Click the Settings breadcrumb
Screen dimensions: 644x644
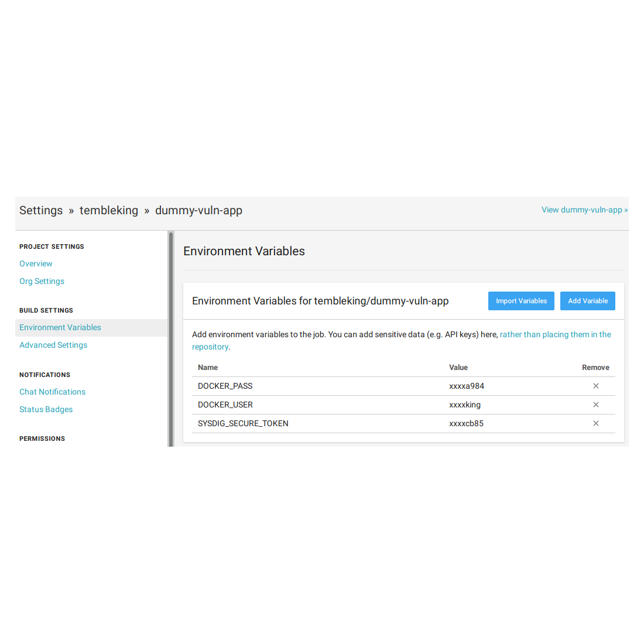[x=41, y=210]
